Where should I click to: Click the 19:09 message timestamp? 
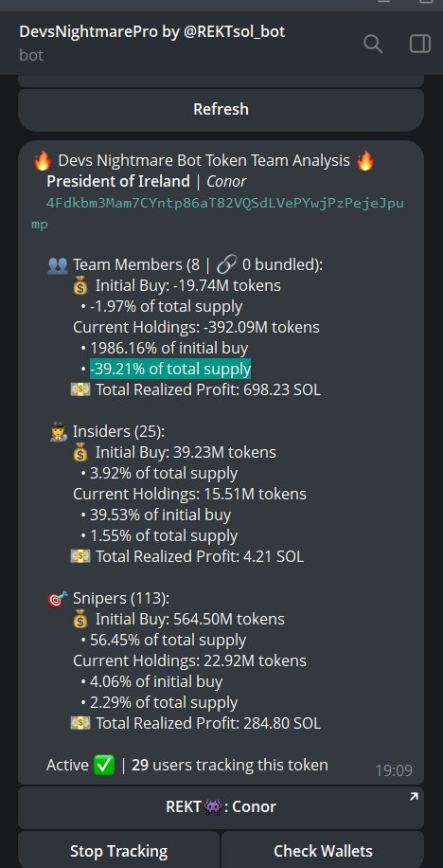coord(394,770)
